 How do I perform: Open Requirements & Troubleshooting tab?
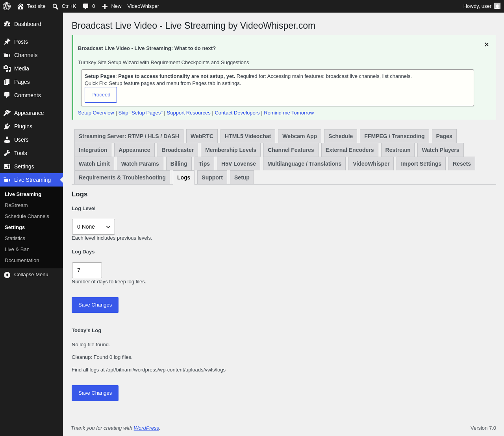122,177
